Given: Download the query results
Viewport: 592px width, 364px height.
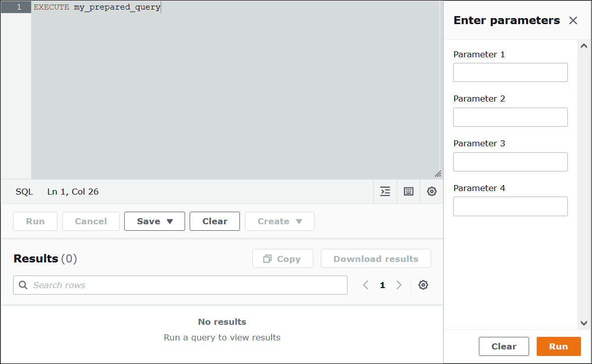Looking at the screenshot, I should (376, 258).
